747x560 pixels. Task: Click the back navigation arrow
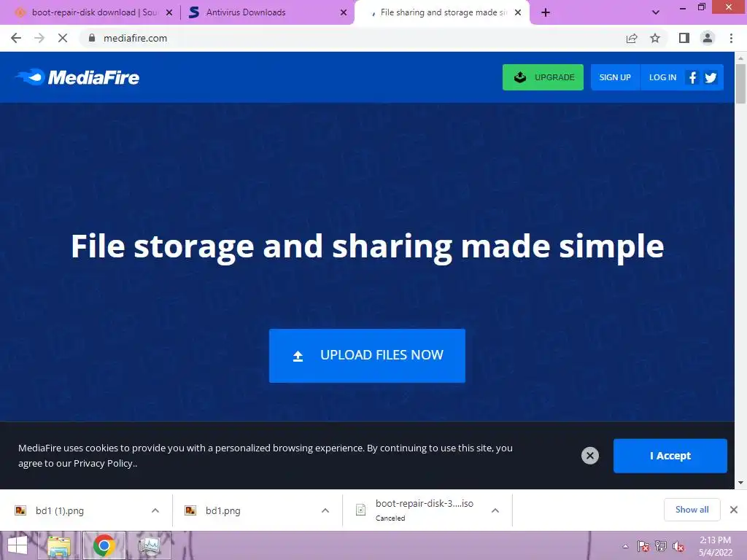point(16,38)
